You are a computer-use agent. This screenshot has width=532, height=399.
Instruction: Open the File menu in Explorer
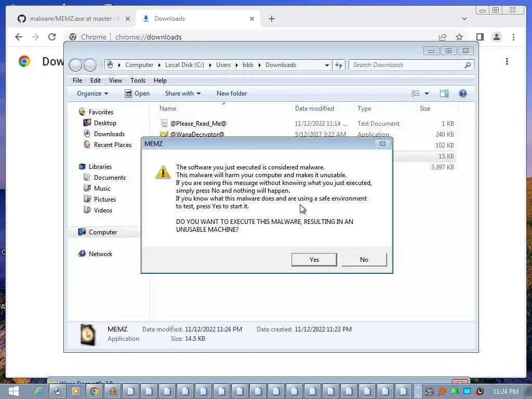[77, 81]
